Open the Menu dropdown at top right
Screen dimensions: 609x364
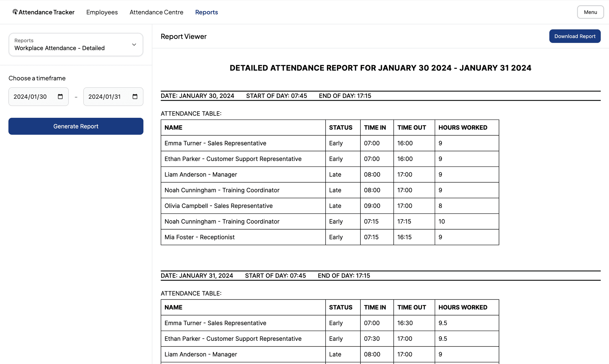click(x=590, y=12)
